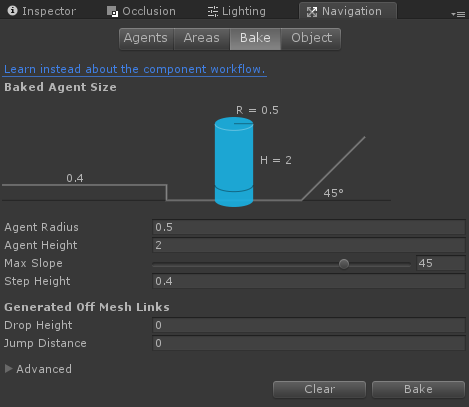Click the blue agent cylinder diagram

pyautogui.click(x=234, y=162)
